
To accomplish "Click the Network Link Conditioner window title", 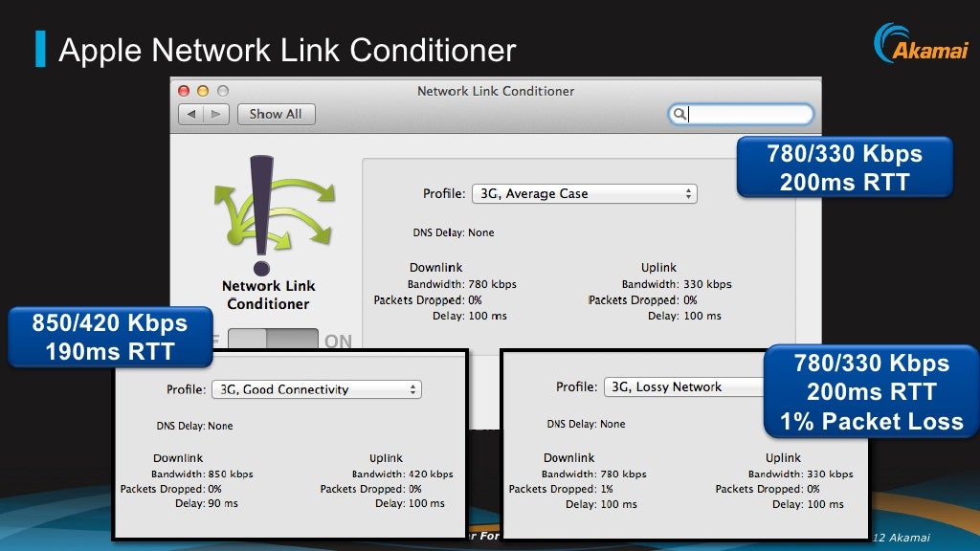I will coord(496,91).
